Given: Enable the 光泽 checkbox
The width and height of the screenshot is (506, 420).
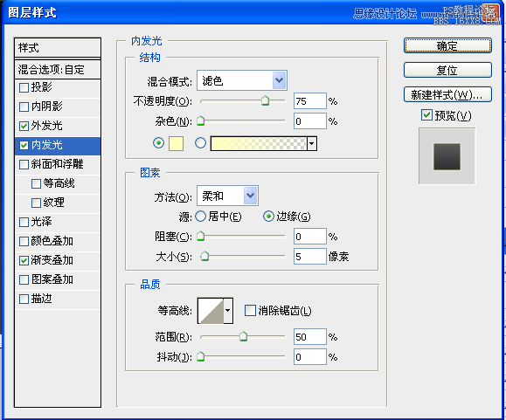Looking at the screenshot, I should click(24, 222).
